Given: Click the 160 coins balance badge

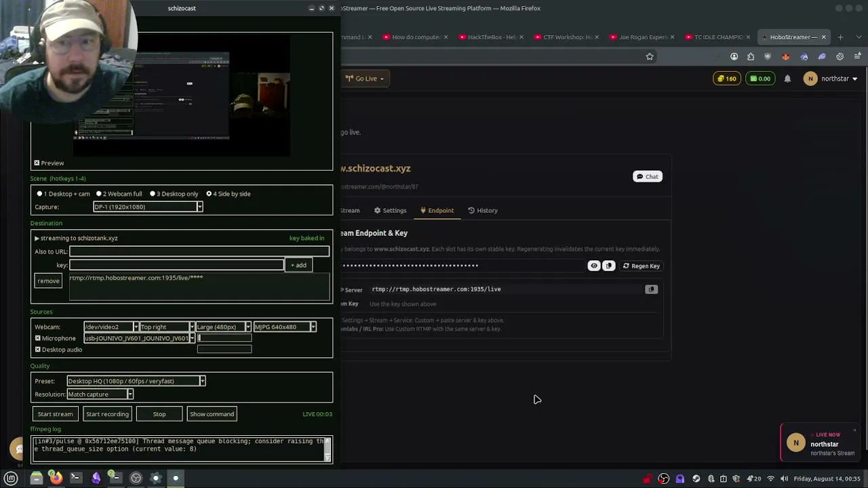Looking at the screenshot, I should pyautogui.click(x=727, y=79).
